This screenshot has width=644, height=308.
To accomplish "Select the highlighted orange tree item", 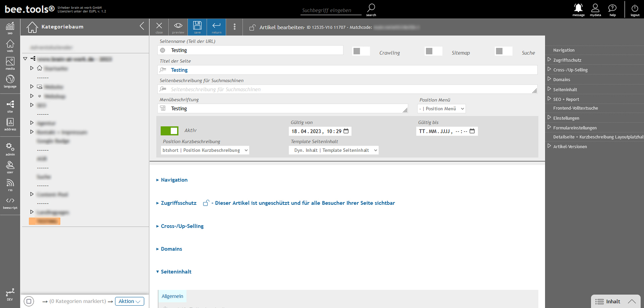I will click(44, 221).
